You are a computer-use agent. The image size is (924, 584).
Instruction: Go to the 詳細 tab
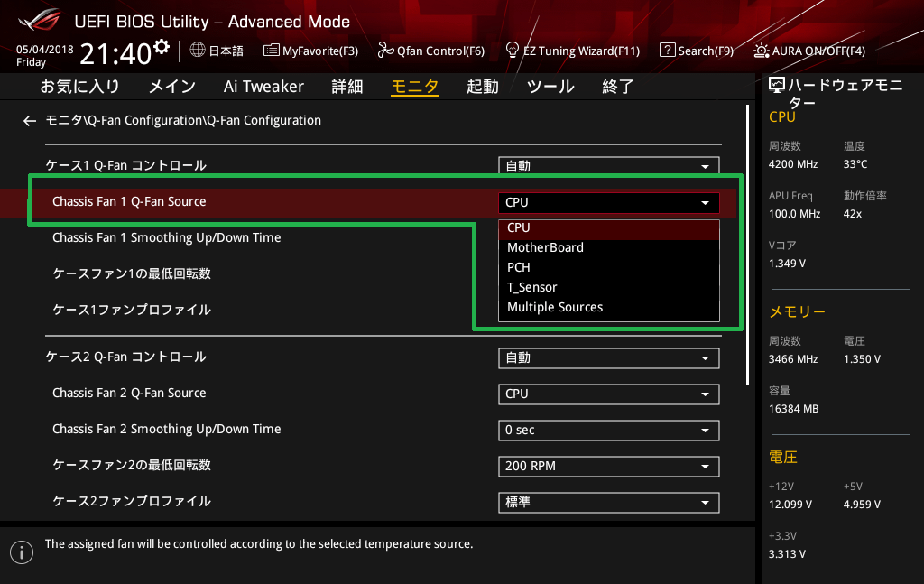click(x=347, y=87)
